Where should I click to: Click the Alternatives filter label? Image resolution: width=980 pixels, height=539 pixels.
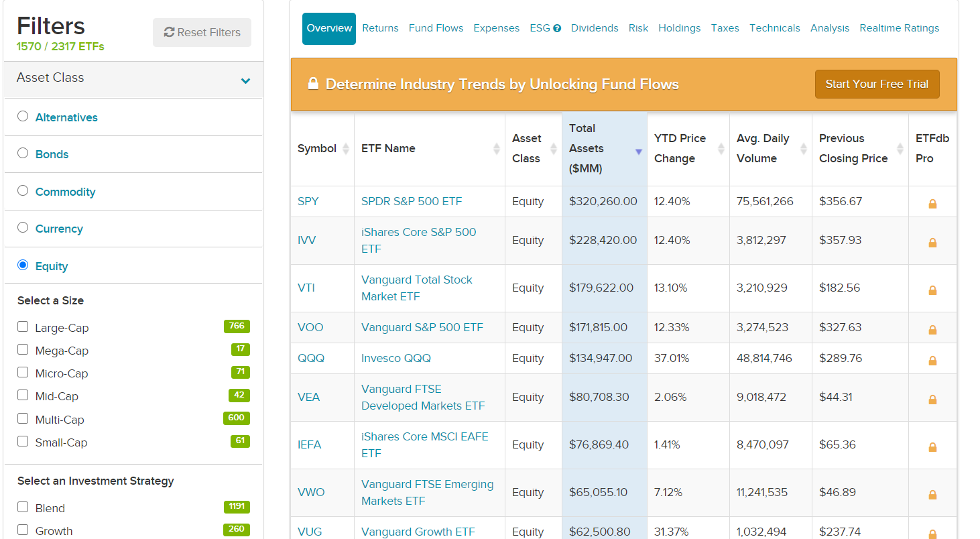click(66, 117)
